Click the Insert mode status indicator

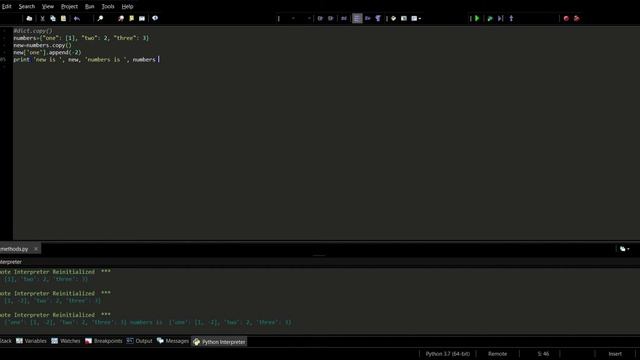click(x=615, y=354)
